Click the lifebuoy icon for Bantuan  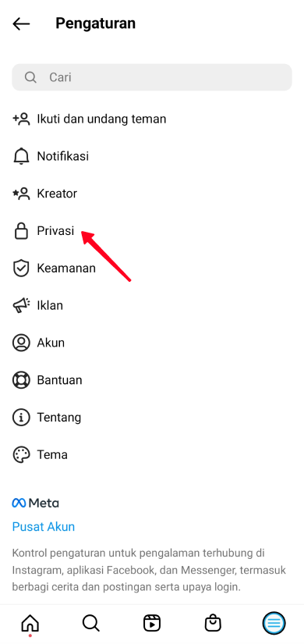21,380
